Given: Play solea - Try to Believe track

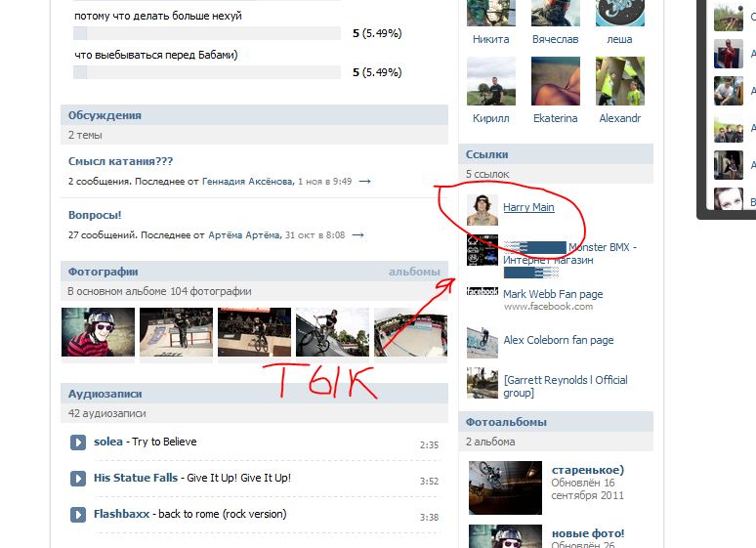Looking at the screenshot, I should [x=77, y=443].
